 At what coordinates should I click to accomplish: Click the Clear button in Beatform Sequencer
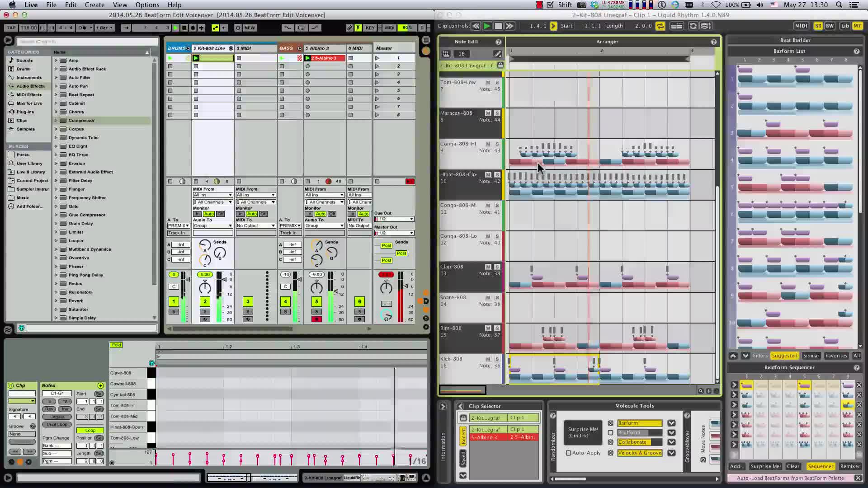793,466
